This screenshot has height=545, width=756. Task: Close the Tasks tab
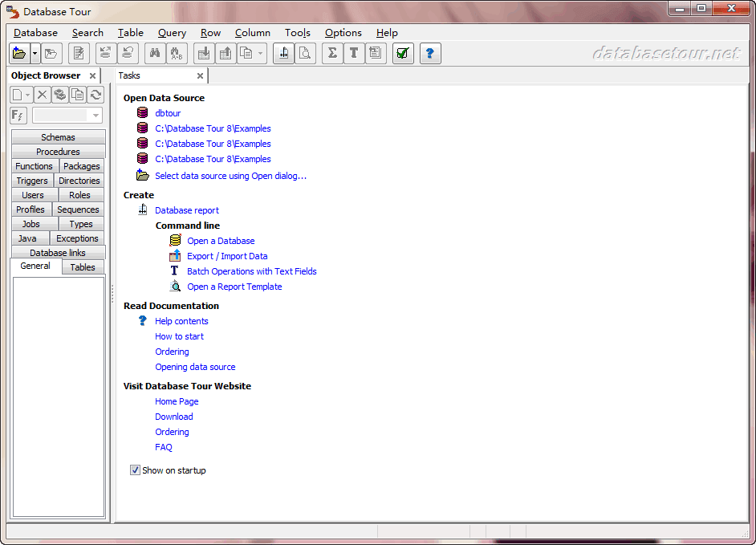(200, 75)
